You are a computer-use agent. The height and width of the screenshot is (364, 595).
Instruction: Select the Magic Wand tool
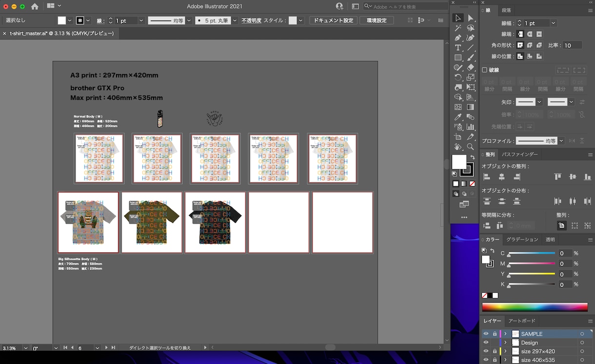point(458,28)
